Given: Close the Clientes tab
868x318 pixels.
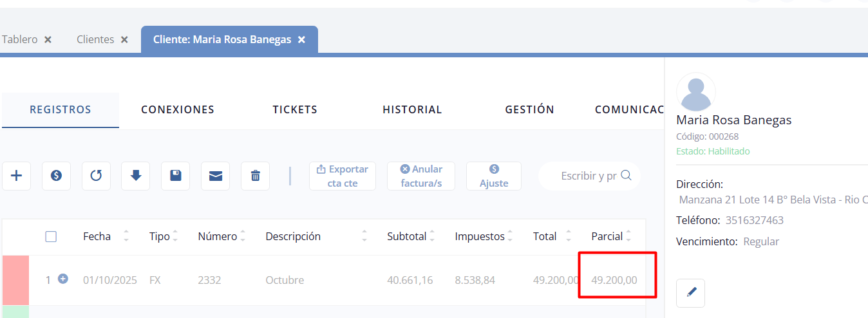Looking at the screenshot, I should (124, 40).
